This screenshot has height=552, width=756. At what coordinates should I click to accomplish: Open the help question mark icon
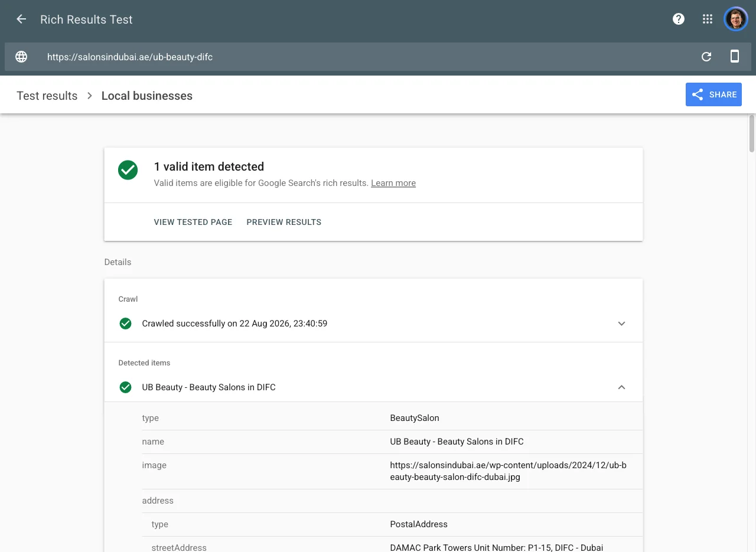click(x=679, y=19)
